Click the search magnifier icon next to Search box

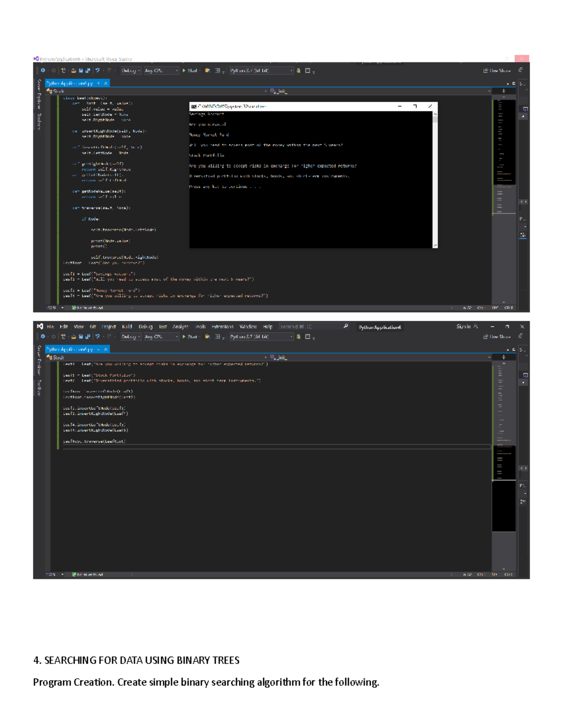pyautogui.click(x=346, y=326)
